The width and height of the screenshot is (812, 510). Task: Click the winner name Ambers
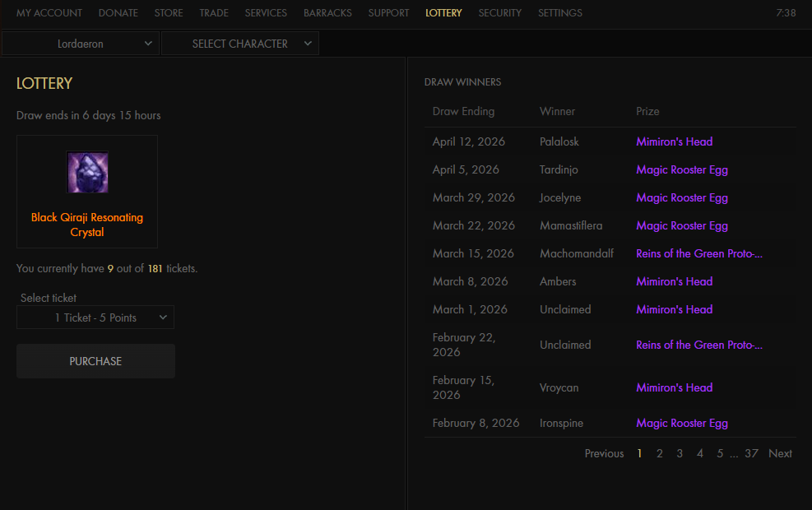click(558, 281)
